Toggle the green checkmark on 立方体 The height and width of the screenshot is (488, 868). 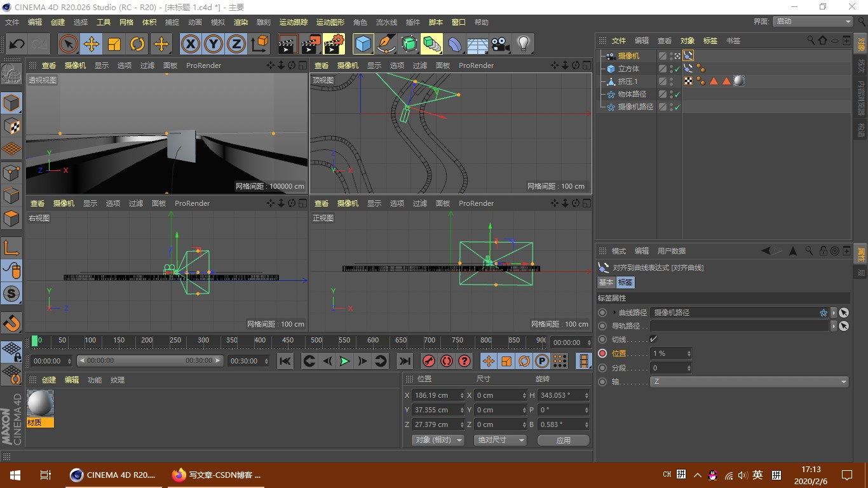pyautogui.click(x=676, y=68)
